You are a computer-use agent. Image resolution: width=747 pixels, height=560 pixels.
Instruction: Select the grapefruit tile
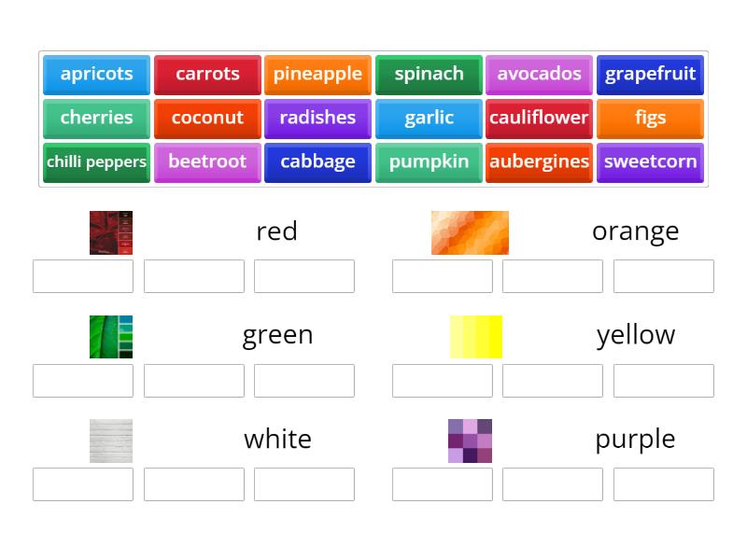650,75
